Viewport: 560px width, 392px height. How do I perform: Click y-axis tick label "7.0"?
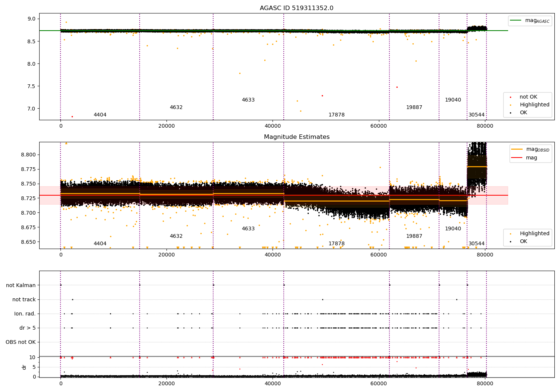pos(31,109)
